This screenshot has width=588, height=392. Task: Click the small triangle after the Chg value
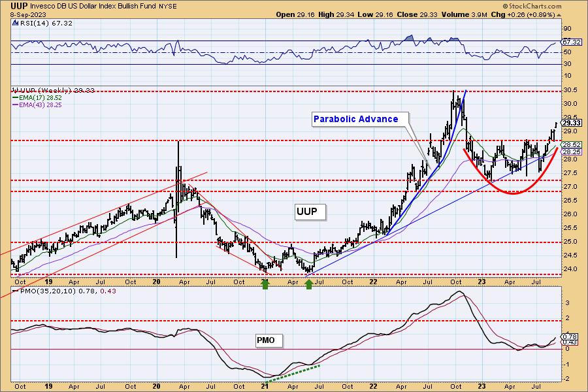pos(559,16)
